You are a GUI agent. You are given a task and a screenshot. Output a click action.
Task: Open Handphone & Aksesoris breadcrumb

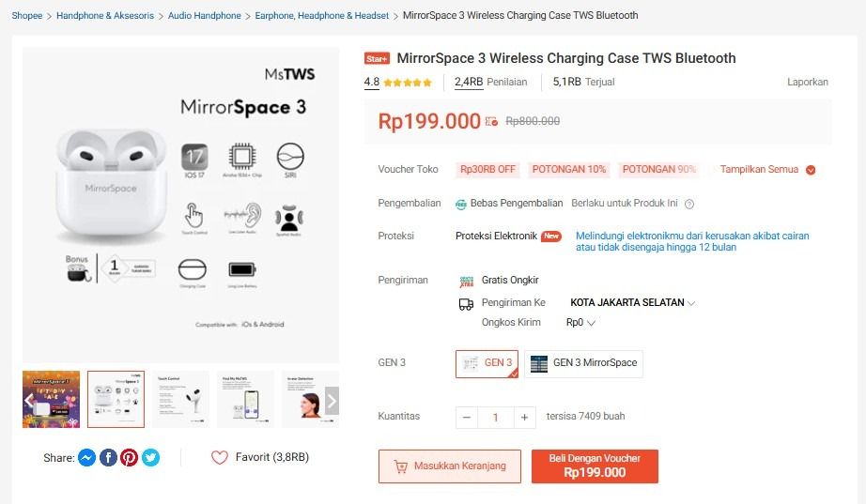(x=106, y=16)
